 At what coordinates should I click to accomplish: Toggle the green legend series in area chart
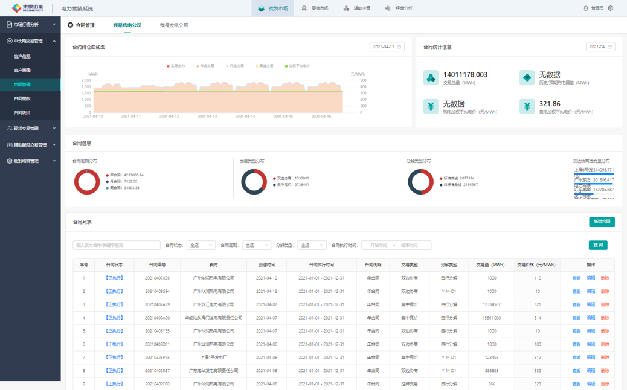[297, 66]
